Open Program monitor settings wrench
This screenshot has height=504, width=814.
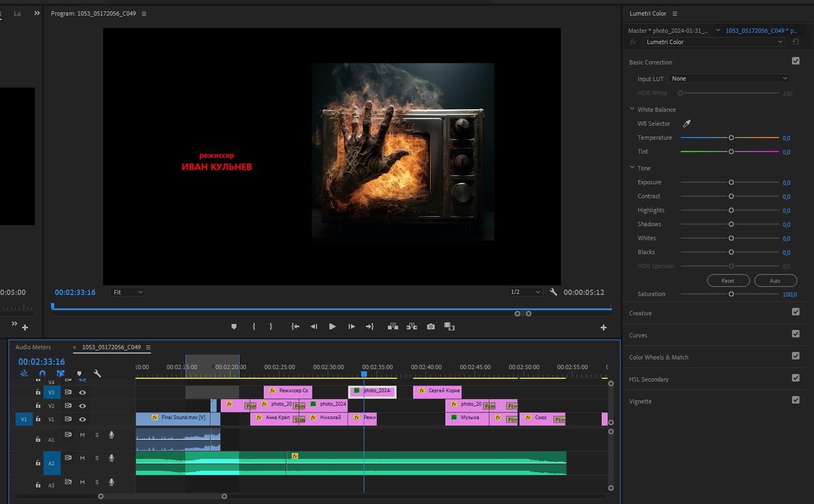tap(553, 292)
